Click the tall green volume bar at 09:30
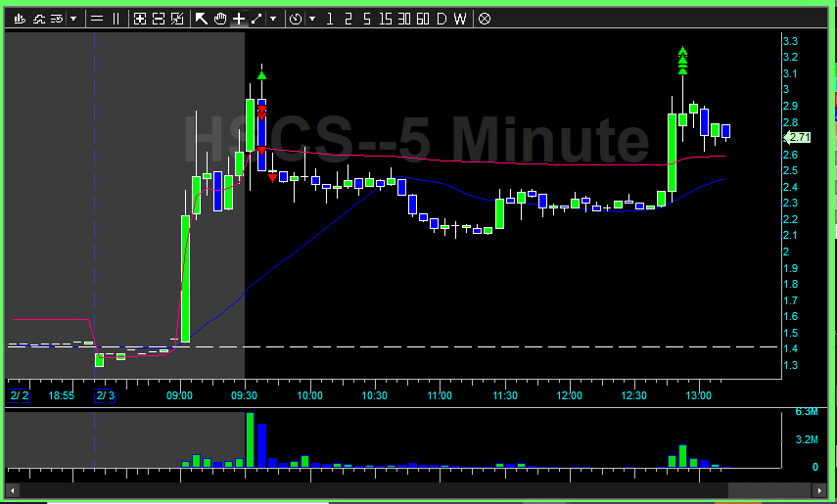 (x=250, y=440)
